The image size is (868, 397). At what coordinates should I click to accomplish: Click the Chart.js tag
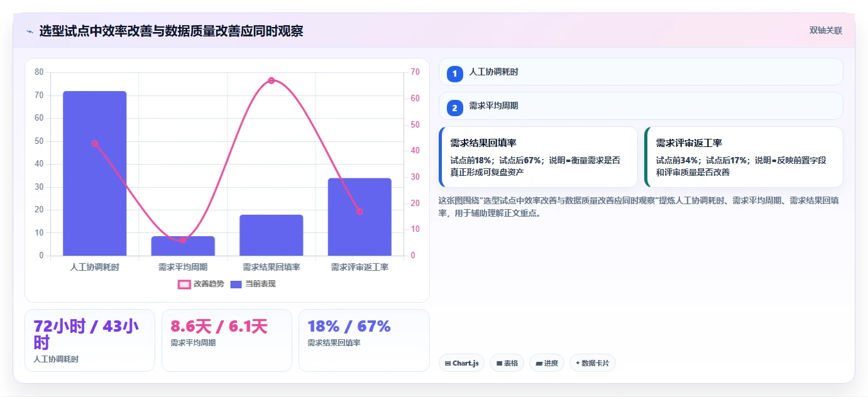point(461,363)
